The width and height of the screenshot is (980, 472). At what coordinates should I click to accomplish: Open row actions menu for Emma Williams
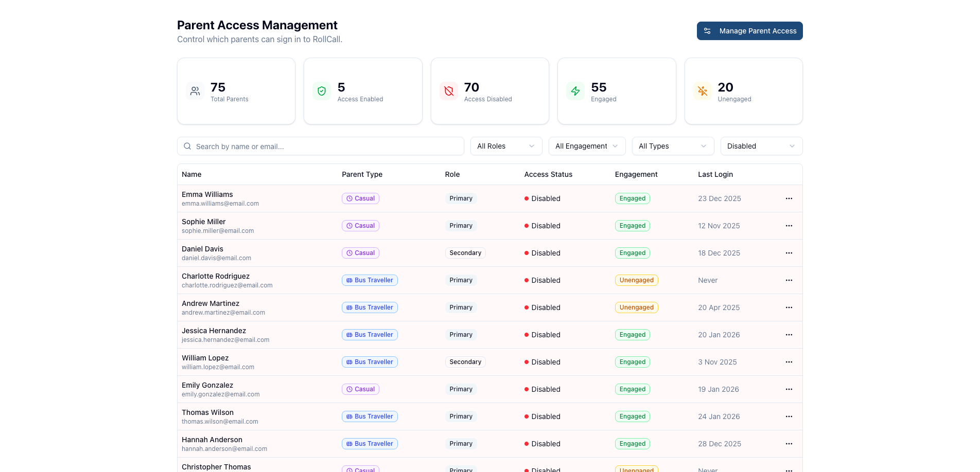tap(789, 198)
